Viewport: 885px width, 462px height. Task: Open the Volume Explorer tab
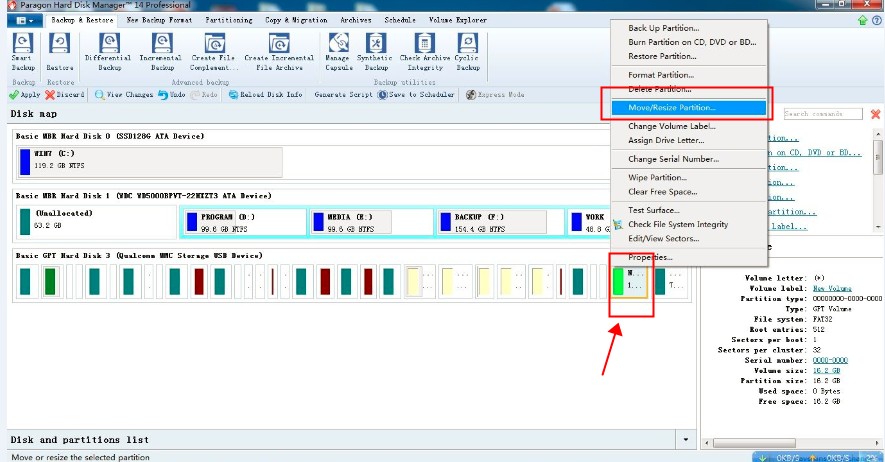(x=458, y=20)
